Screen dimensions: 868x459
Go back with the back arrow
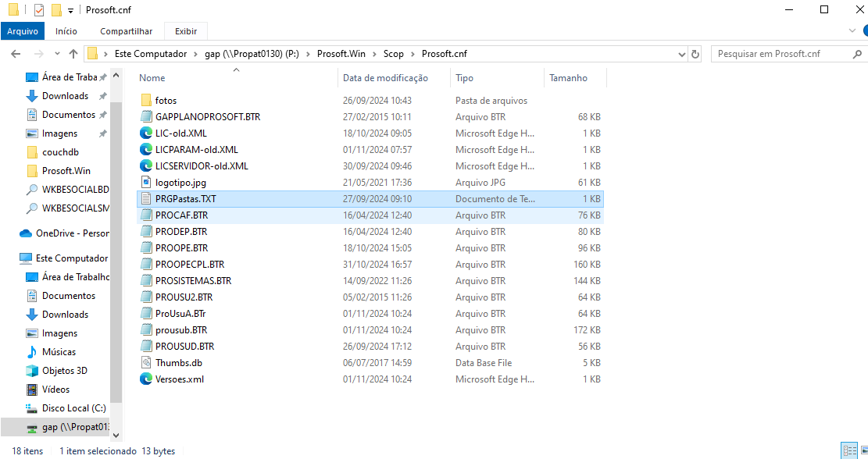click(x=16, y=54)
